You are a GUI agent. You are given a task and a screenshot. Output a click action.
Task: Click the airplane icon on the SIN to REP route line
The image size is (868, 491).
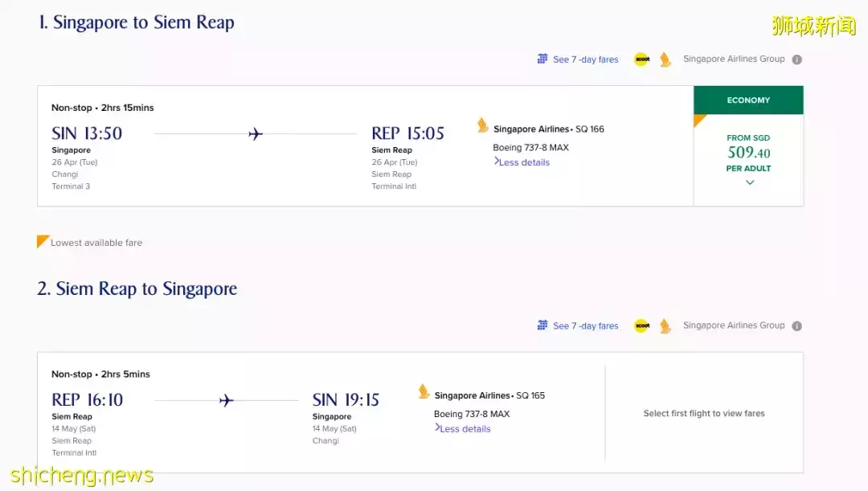point(256,133)
